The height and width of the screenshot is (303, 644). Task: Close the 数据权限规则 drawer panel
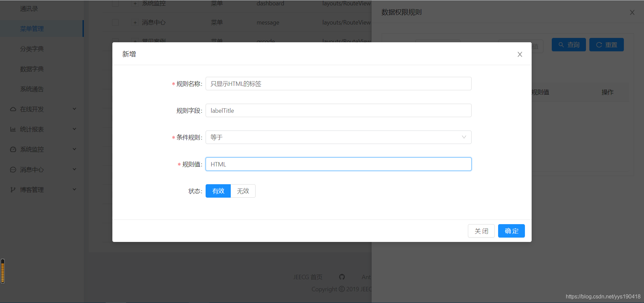[632, 12]
